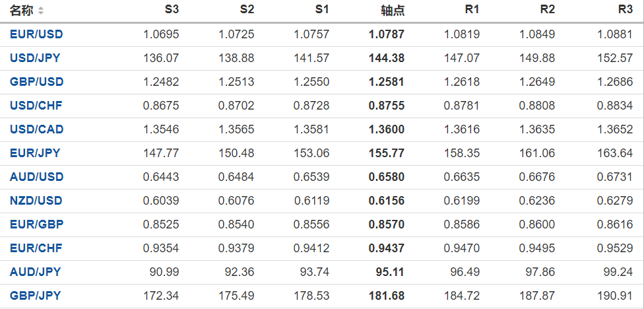Screen dimensions: 644x309
Task: Select the EUR/USD pivot value 1.0787
Action: 387,34
